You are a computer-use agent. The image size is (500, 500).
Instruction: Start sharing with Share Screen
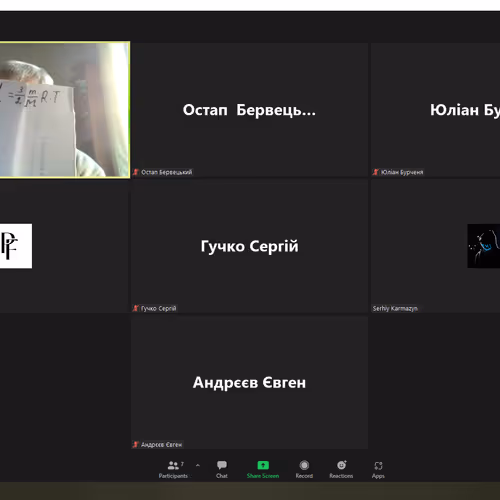tap(263, 469)
